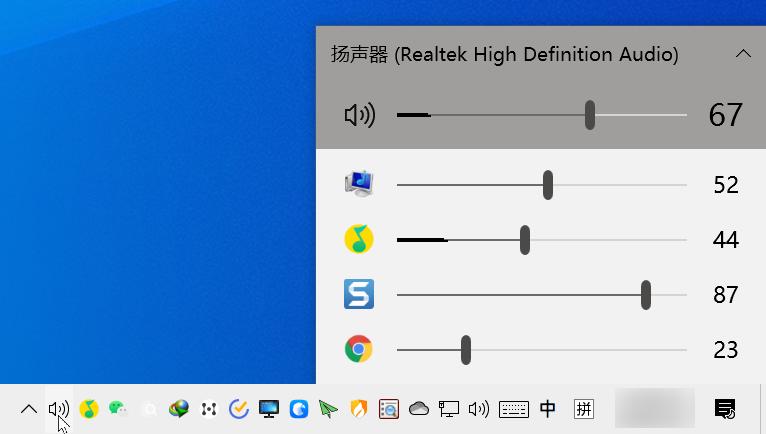Open the blurred clock area in taskbar

pyautogui.click(x=655, y=409)
